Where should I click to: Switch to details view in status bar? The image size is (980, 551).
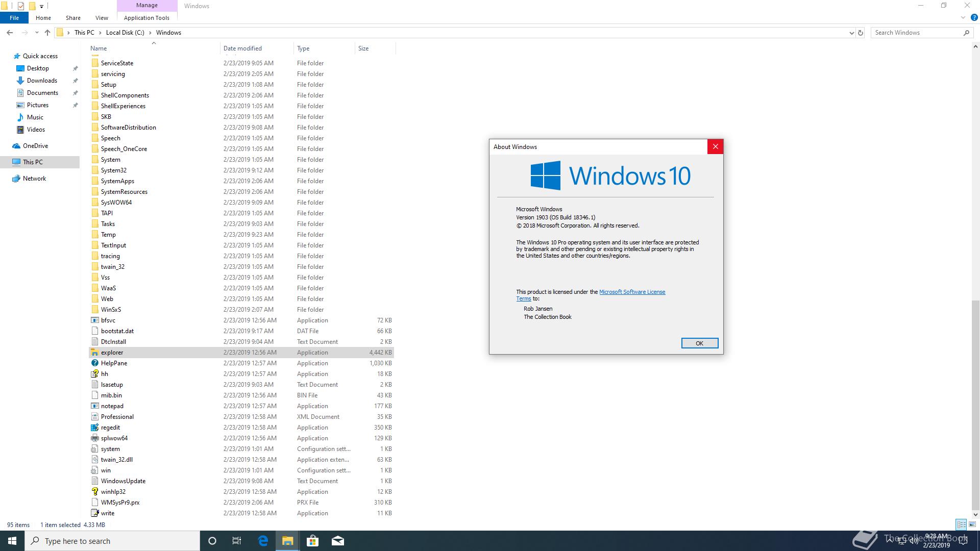click(961, 524)
